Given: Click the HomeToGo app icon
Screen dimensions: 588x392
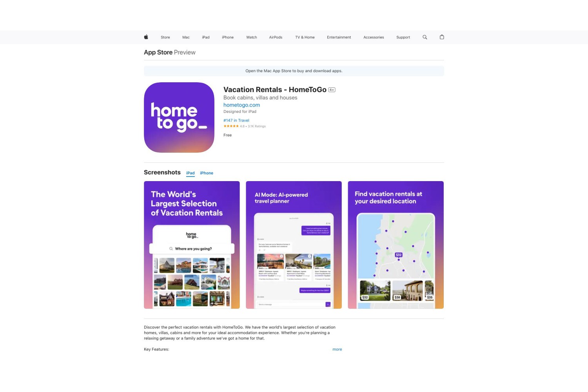Looking at the screenshot, I should (x=179, y=118).
